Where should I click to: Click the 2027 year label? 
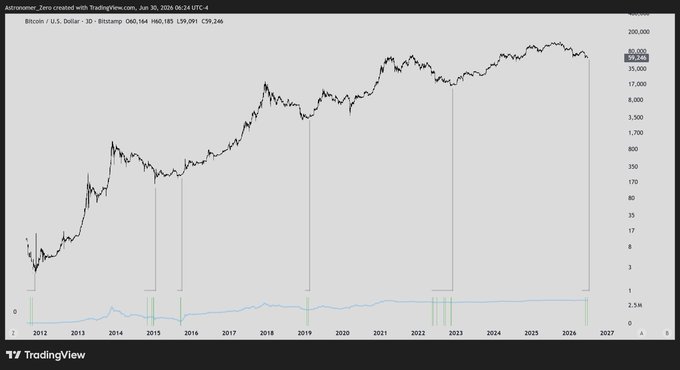[x=607, y=333]
